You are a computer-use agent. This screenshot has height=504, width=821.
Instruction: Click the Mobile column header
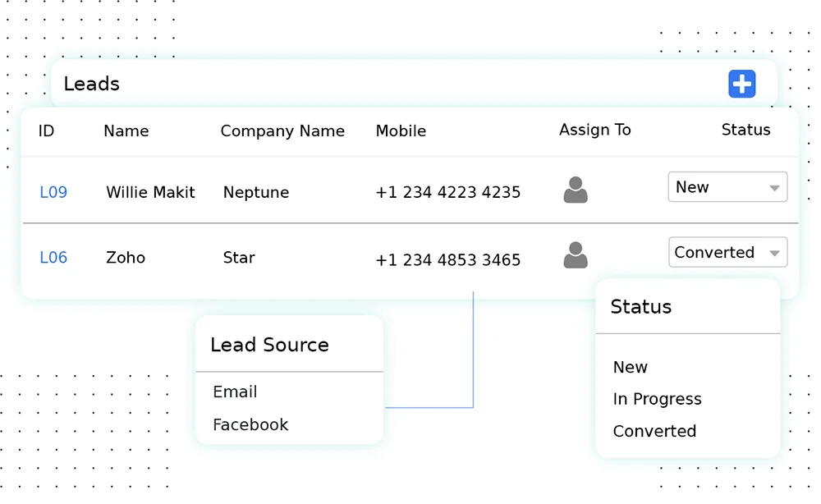(x=401, y=131)
